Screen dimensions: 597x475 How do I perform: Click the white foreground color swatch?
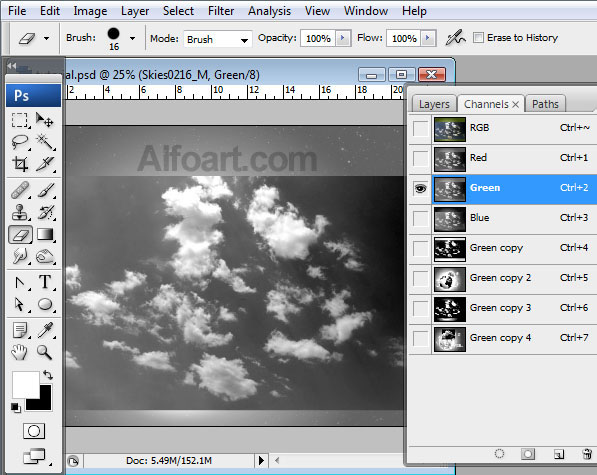click(x=26, y=385)
